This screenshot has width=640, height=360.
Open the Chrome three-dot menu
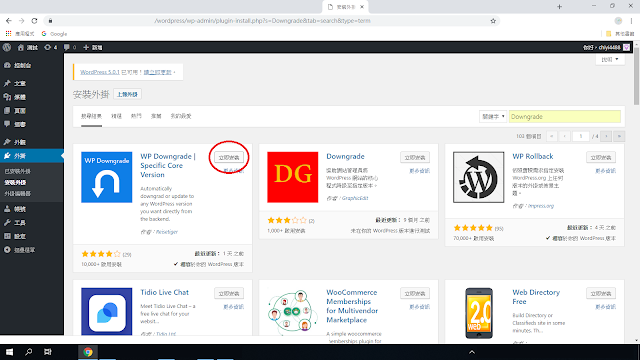click(631, 21)
